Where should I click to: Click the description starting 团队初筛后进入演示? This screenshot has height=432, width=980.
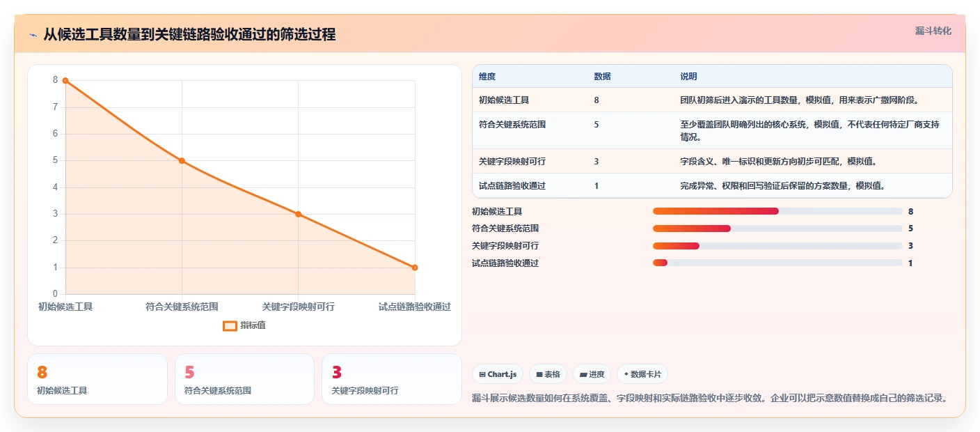click(800, 100)
